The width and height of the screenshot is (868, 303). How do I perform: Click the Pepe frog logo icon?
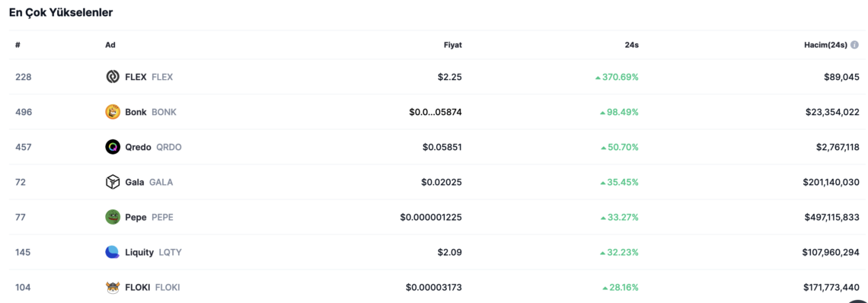point(113,217)
